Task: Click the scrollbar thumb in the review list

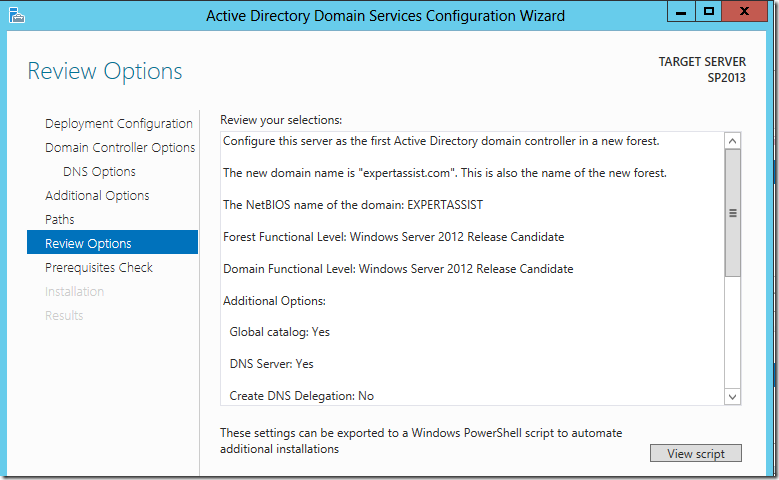Action: [x=732, y=213]
